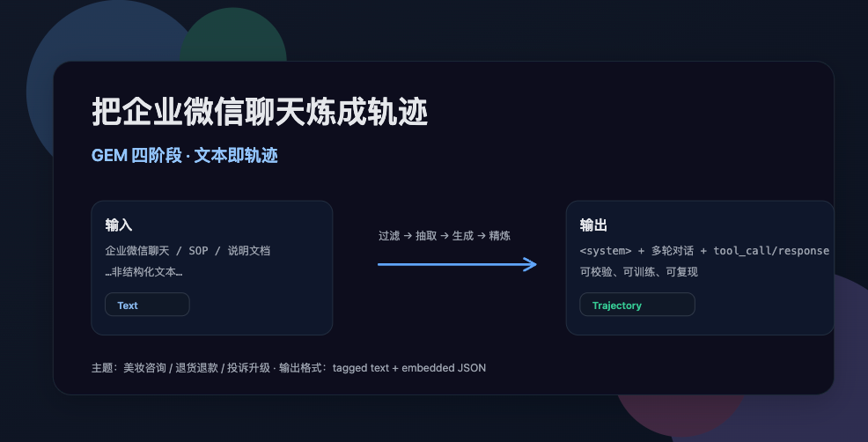
Task: Click the line …非结构化文本…
Action: coord(143,272)
